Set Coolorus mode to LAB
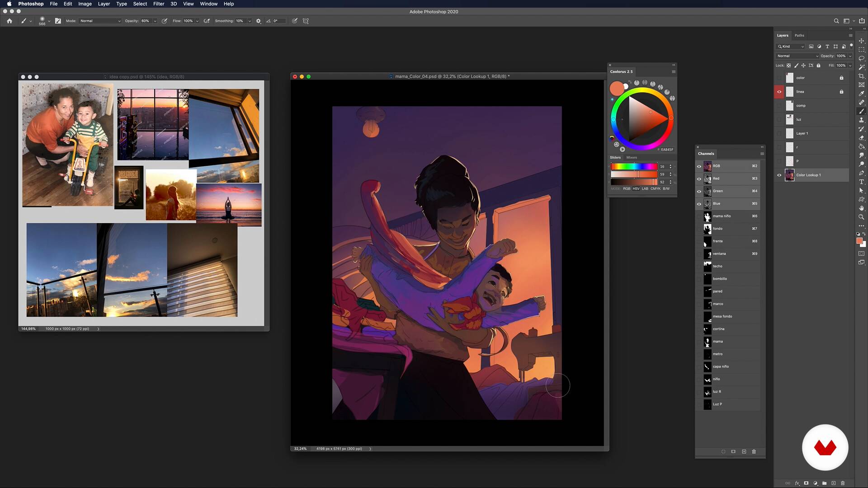The width and height of the screenshot is (868, 488). 645,188
